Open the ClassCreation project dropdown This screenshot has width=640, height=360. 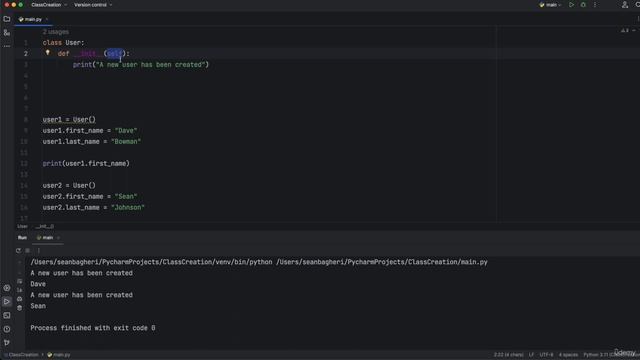coord(49,5)
